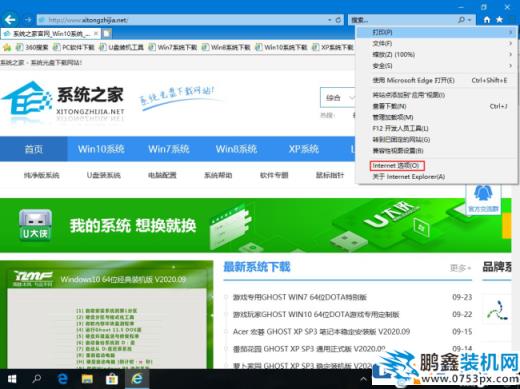Select the Win7系统 navigation tab
The image size is (520, 389).
coord(169,149)
